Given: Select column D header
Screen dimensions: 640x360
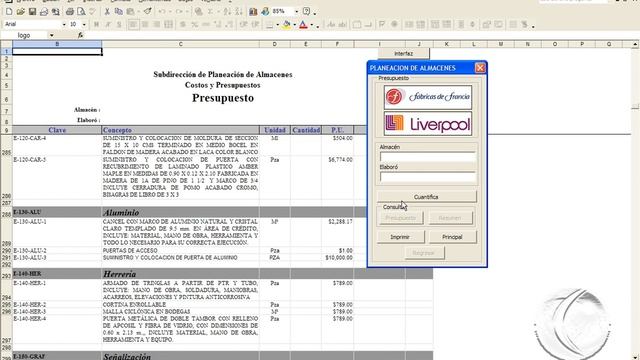Looking at the screenshot, I should point(275,44).
